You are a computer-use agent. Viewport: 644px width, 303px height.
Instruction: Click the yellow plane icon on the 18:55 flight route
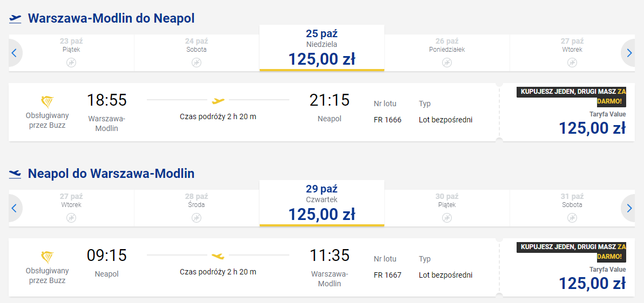(x=218, y=100)
